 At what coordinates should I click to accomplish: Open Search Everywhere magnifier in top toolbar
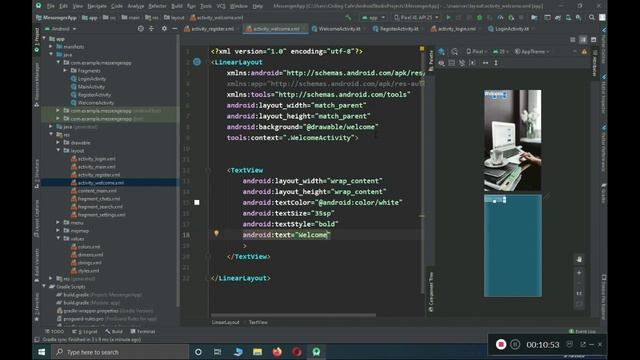tap(591, 18)
